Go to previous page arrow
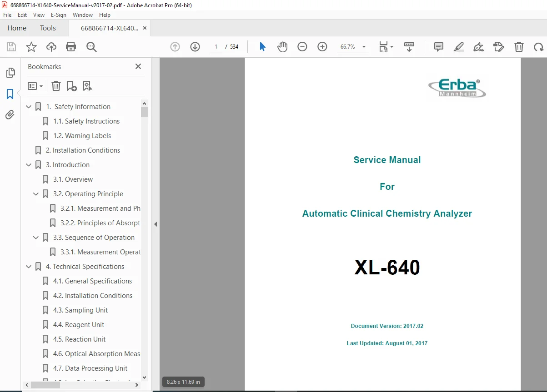The image size is (547, 392). [x=175, y=47]
